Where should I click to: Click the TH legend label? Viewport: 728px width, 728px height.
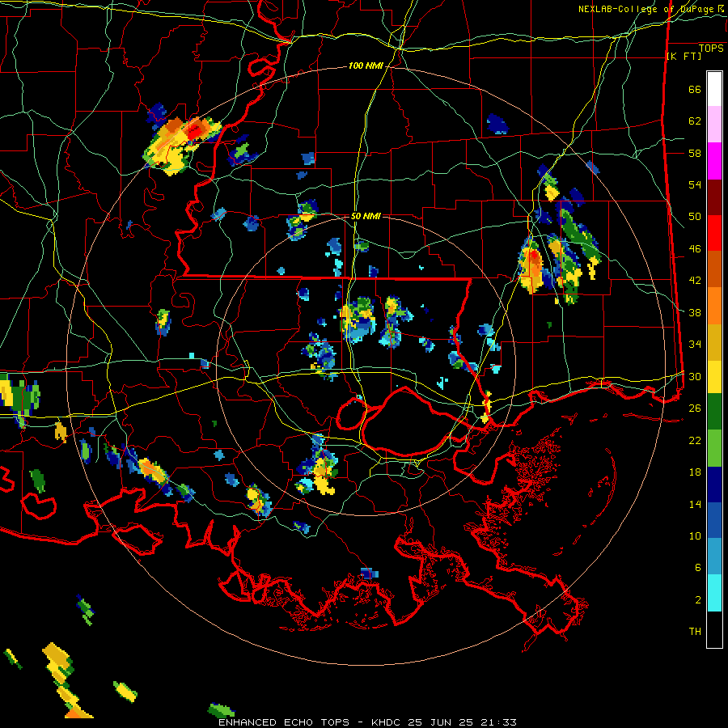coord(695,632)
